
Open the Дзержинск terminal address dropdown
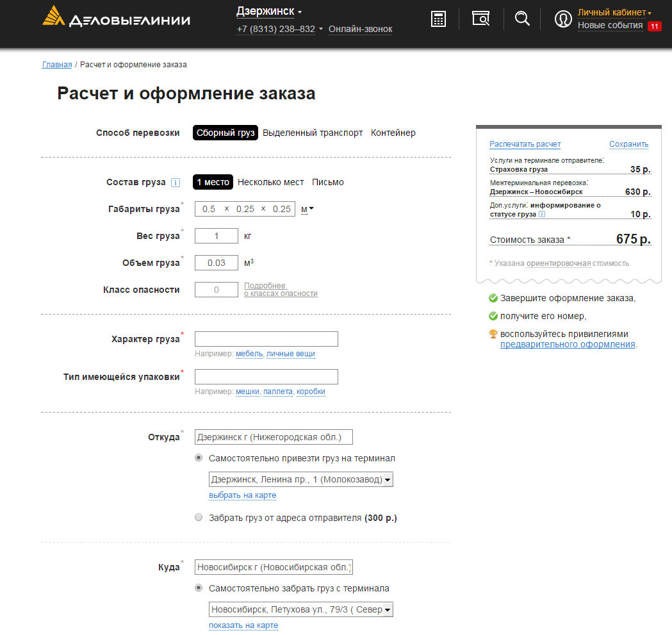[x=300, y=479]
